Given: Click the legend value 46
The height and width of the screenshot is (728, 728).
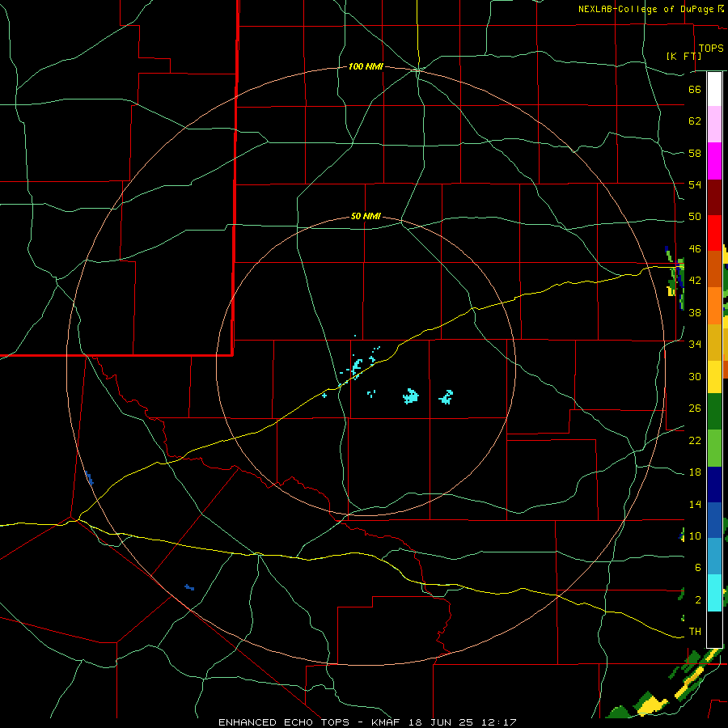Looking at the screenshot, I should click(695, 249).
